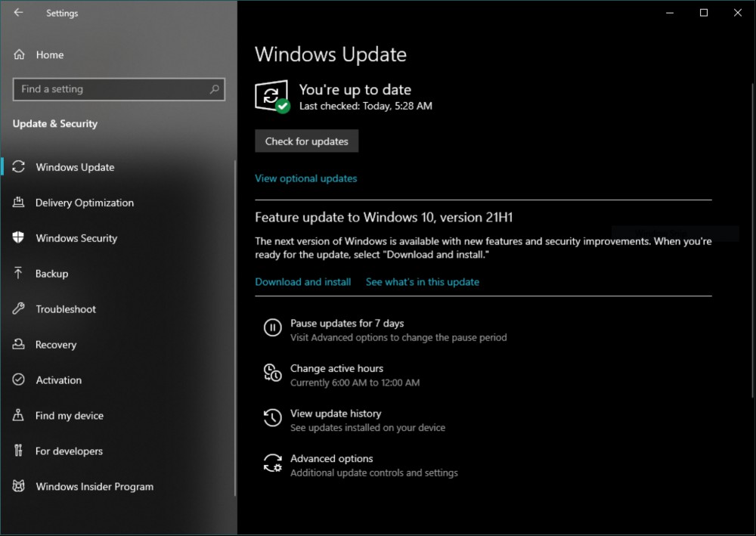
Task: Click "Visit Advanced options to change the pause period"
Action: [398, 337]
